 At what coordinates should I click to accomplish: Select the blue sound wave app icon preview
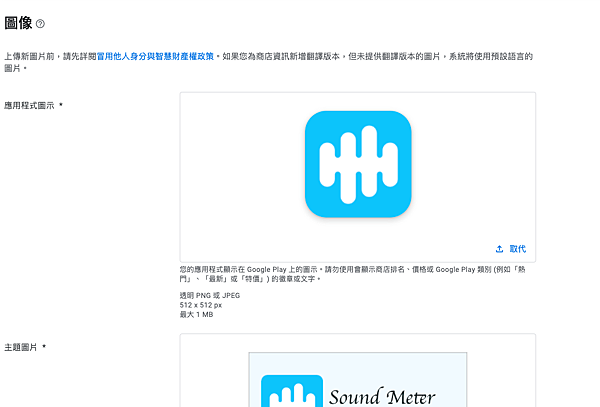coord(358,164)
